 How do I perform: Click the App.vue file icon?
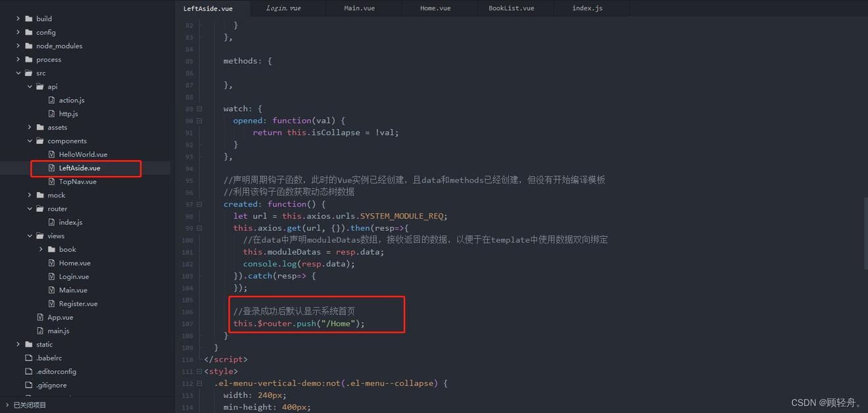coord(41,318)
